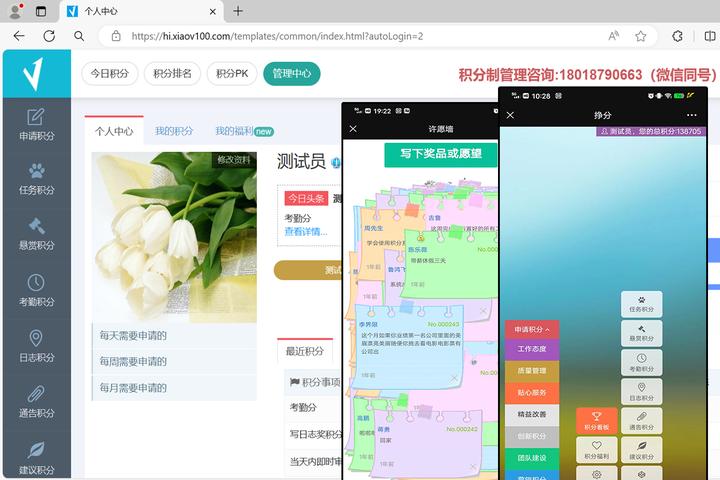Switch to the 个人中心 tab
The image size is (720, 480).
114,131
